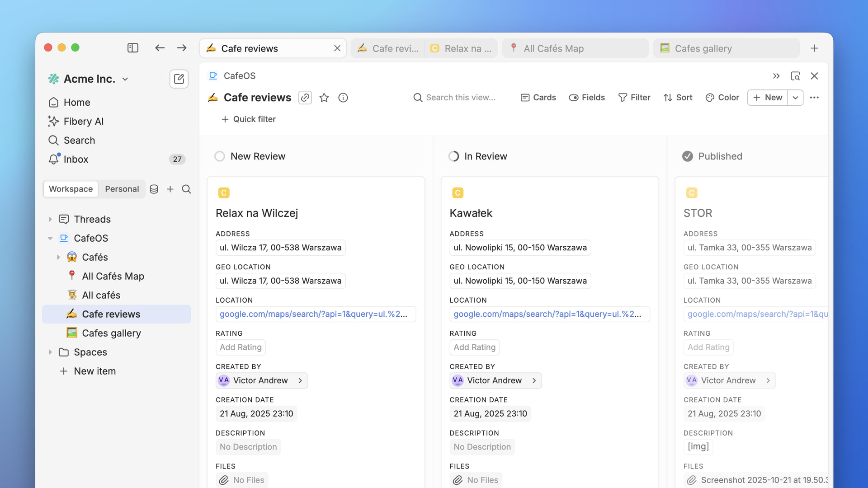Star the Cafe reviews view as favorite
Screen dimensions: 868x488
pyautogui.click(x=324, y=98)
